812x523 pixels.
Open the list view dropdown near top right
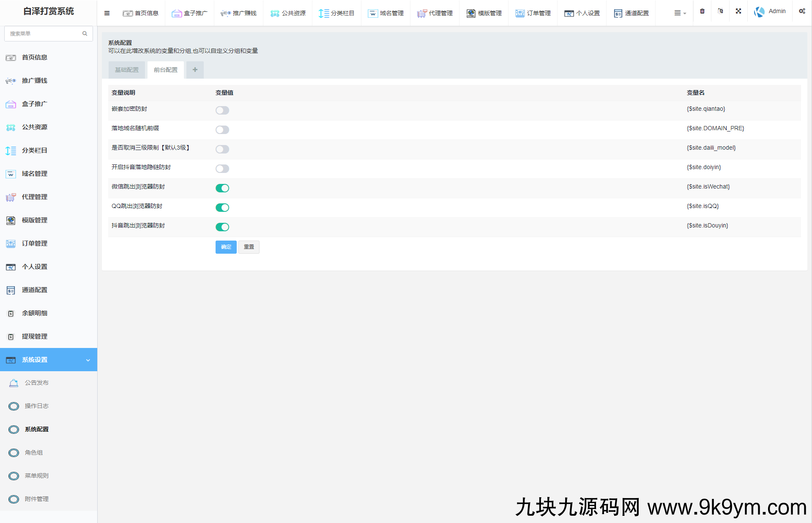tap(680, 13)
